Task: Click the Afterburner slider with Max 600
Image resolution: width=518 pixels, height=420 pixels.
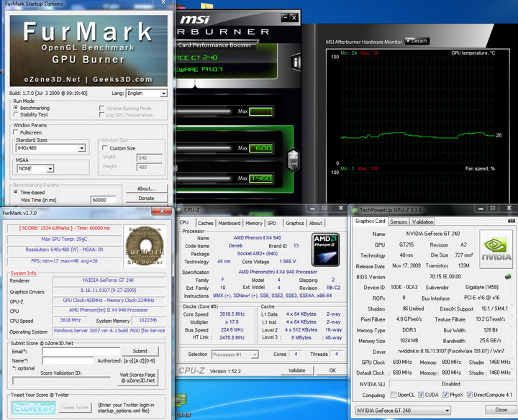Action: (x=204, y=148)
